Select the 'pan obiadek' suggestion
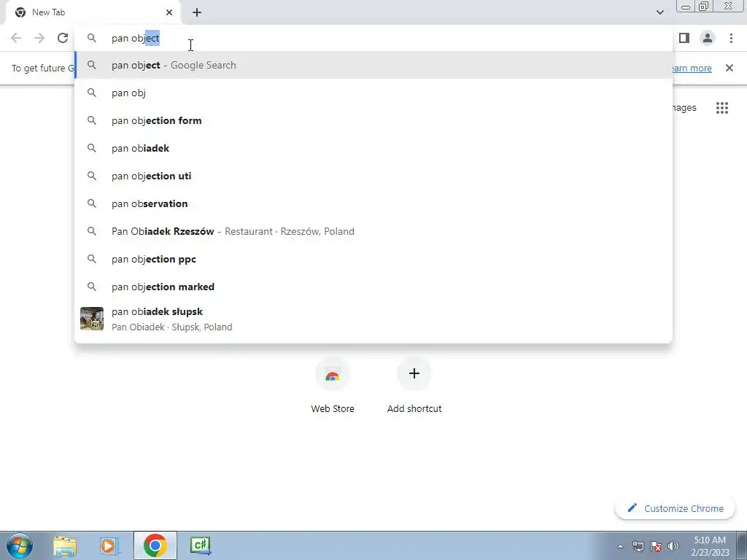 [373, 148]
